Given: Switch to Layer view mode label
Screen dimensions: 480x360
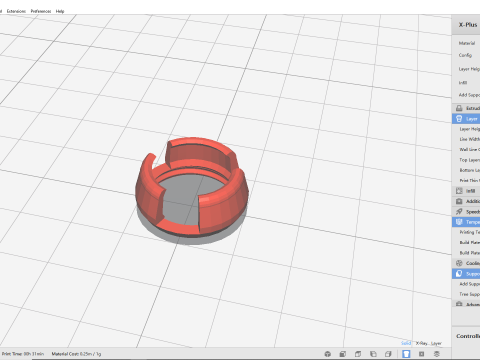Looking at the screenshot, I should [x=436, y=343].
